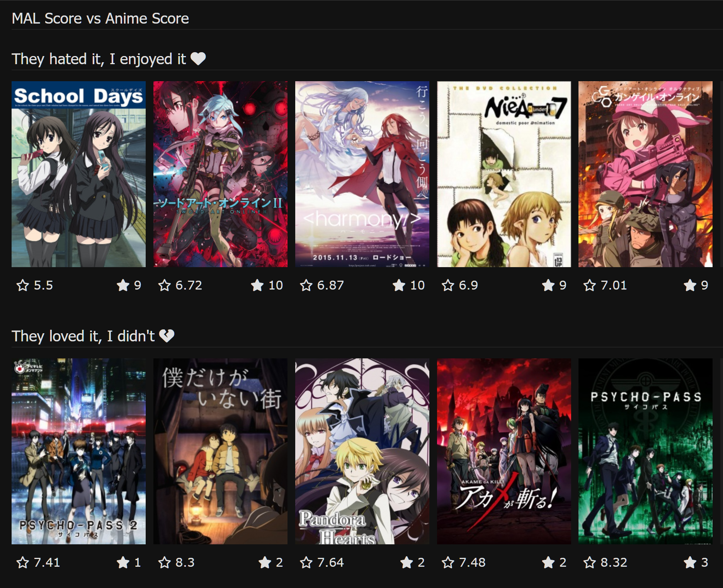Image resolution: width=723 pixels, height=588 pixels.
Task: Click the outline star beside 7.48
Action: pyautogui.click(x=448, y=562)
